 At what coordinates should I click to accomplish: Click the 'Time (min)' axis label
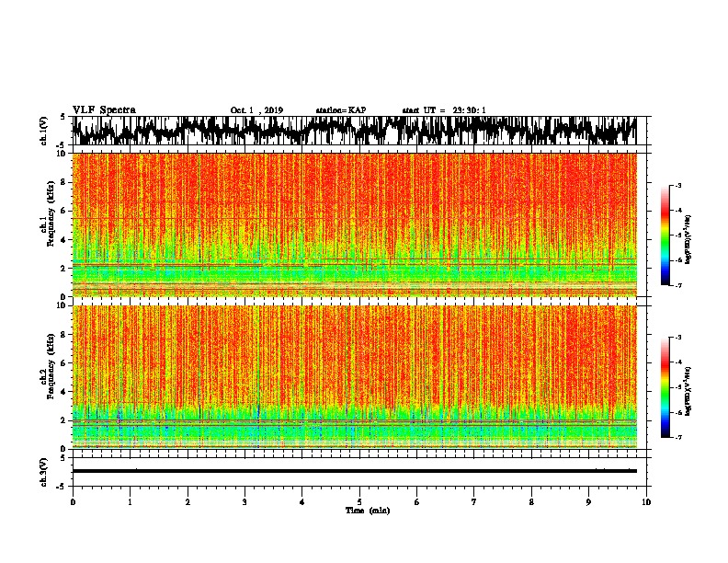368,511
